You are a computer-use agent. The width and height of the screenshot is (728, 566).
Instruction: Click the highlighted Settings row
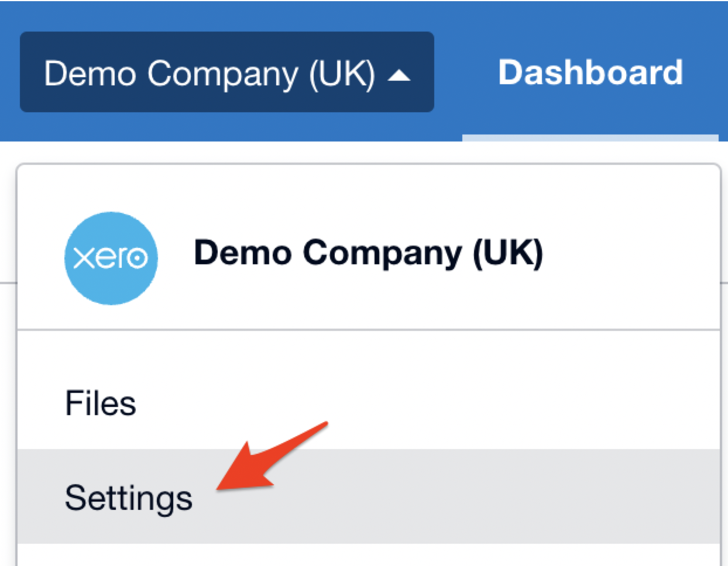(x=368, y=496)
